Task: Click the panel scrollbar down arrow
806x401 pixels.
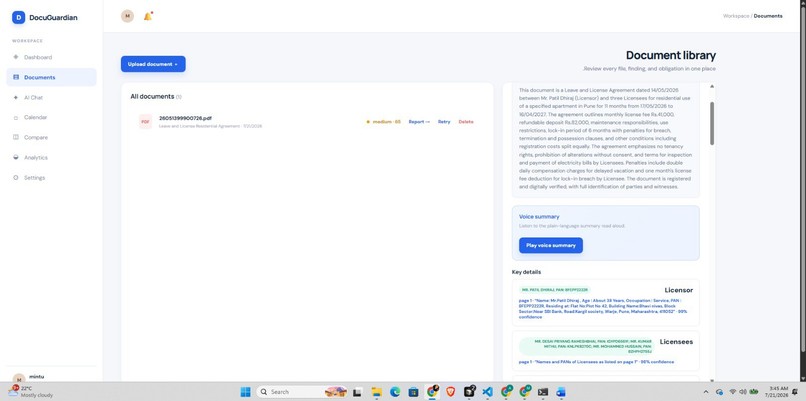Action: [712, 380]
